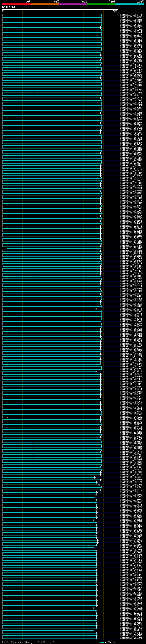Open hit UniRef100_Q8W4T8
This screenshot has height=644, width=146.
pos(131,15)
